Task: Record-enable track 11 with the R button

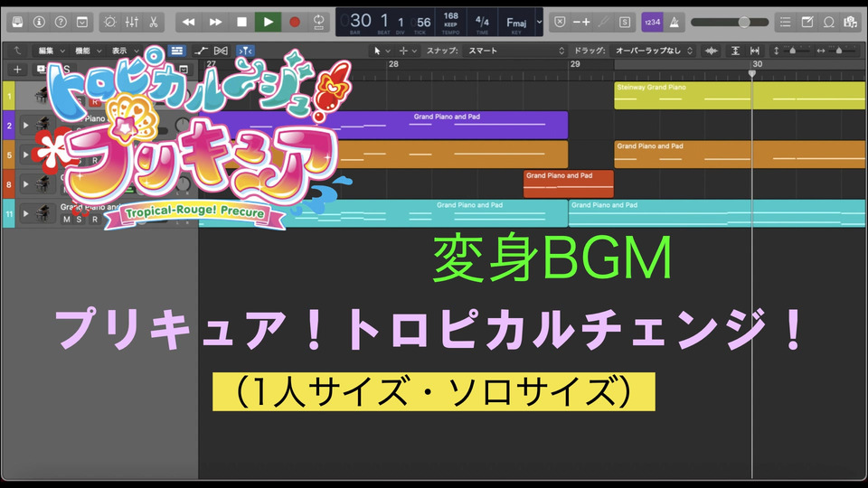Action: click(x=95, y=219)
